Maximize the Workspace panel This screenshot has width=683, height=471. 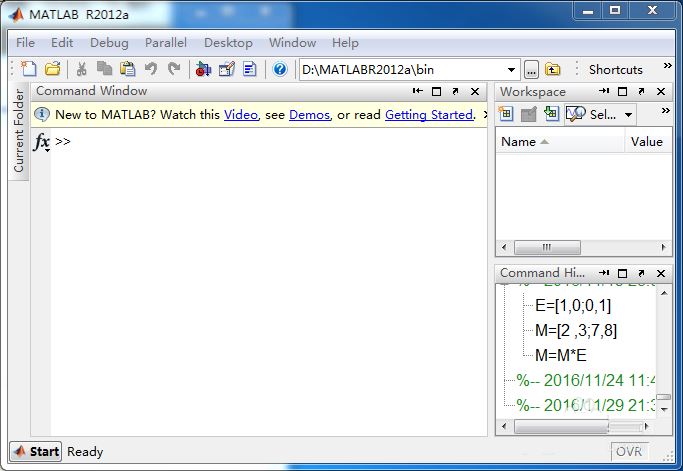622,91
